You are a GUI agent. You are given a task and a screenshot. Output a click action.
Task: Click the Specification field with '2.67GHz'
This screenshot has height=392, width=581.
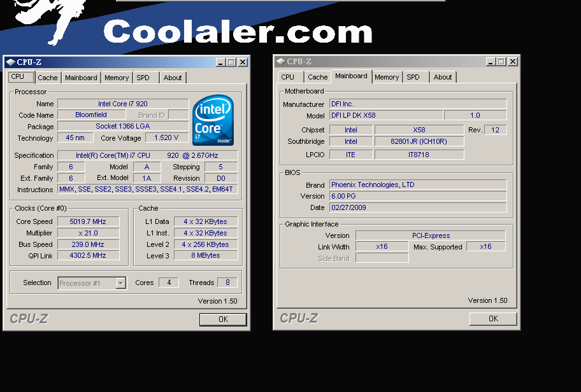click(x=147, y=155)
